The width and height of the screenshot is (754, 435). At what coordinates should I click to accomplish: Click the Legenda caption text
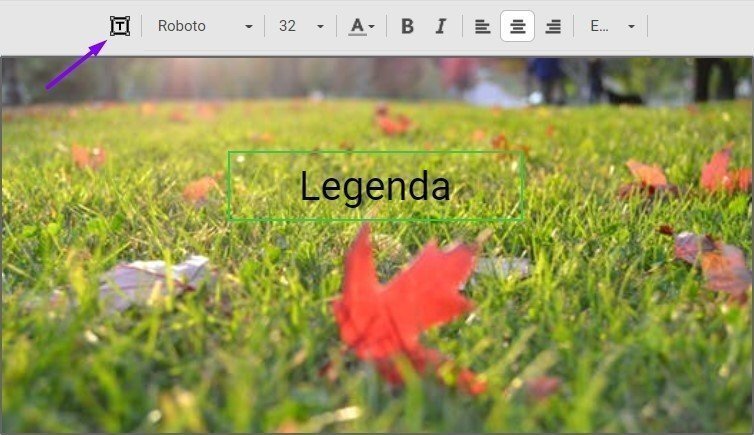[375, 187]
